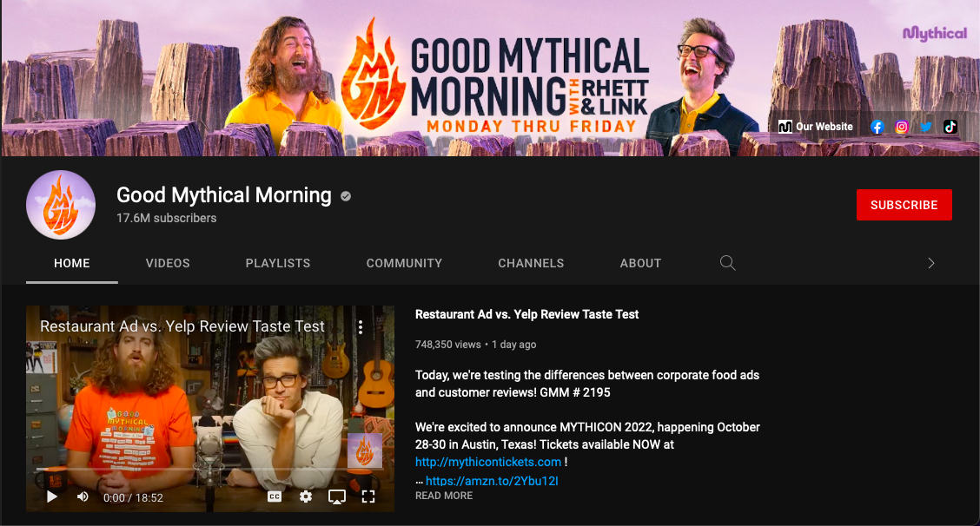Click the AirPlay icon on player
Screen dimensions: 980x526
pos(337,496)
